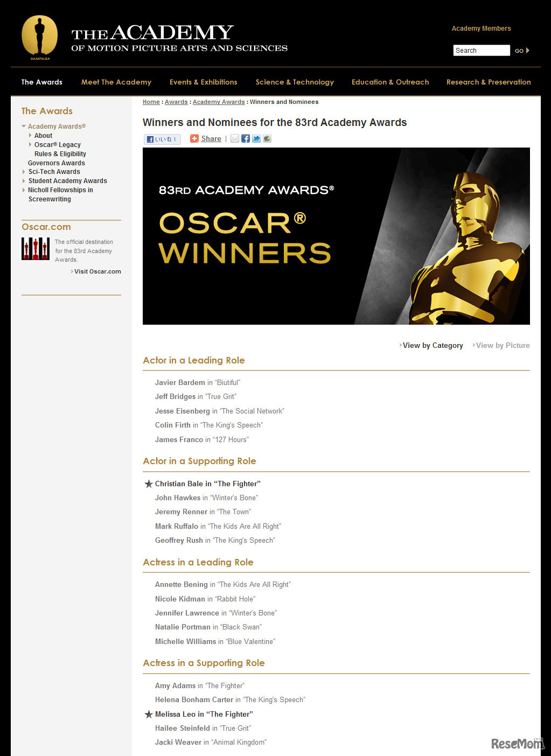Click nominee Jeff Bridges in True Grit
551x756 pixels.
tap(196, 396)
